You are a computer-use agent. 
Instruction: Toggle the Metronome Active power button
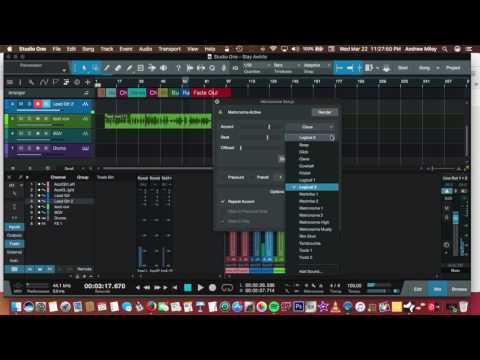(220, 112)
